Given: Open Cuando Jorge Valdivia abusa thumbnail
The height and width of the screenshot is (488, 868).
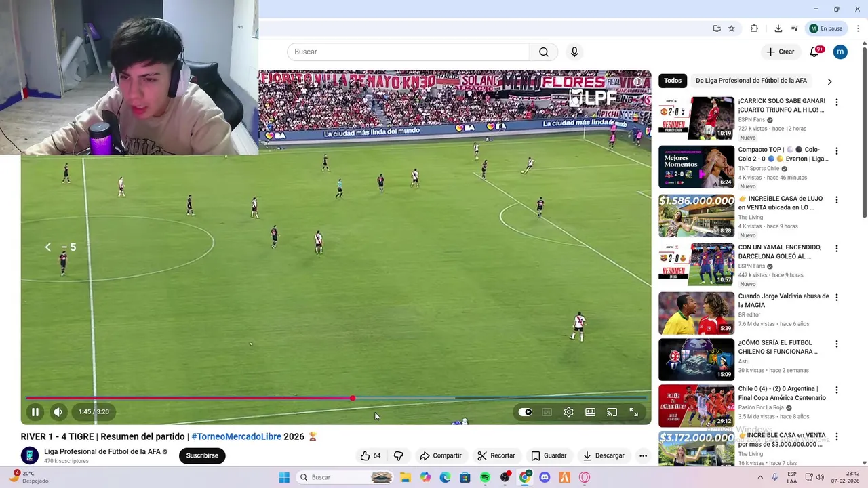Looking at the screenshot, I should 696,313.
